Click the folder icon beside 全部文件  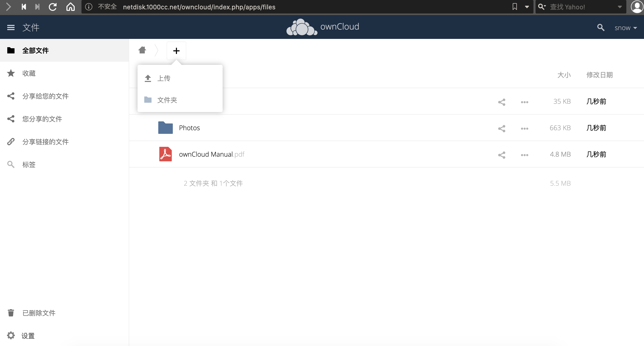click(11, 50)
